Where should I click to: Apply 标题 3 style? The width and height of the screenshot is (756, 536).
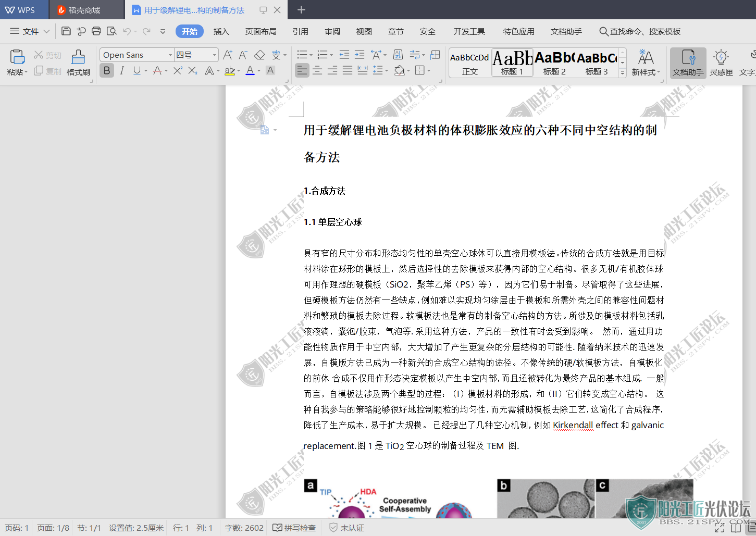click(x=597, y=63)
